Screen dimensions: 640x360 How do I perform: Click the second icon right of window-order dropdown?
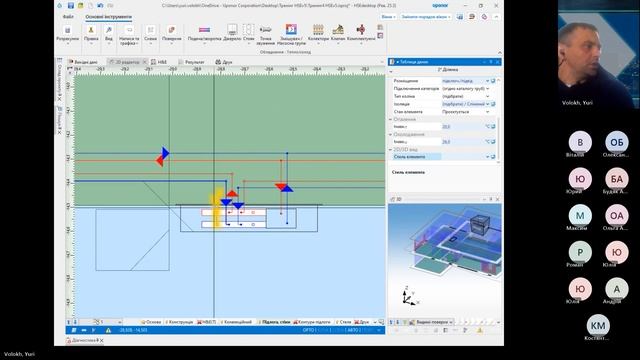pyautogui.click(x=472, y=17)
